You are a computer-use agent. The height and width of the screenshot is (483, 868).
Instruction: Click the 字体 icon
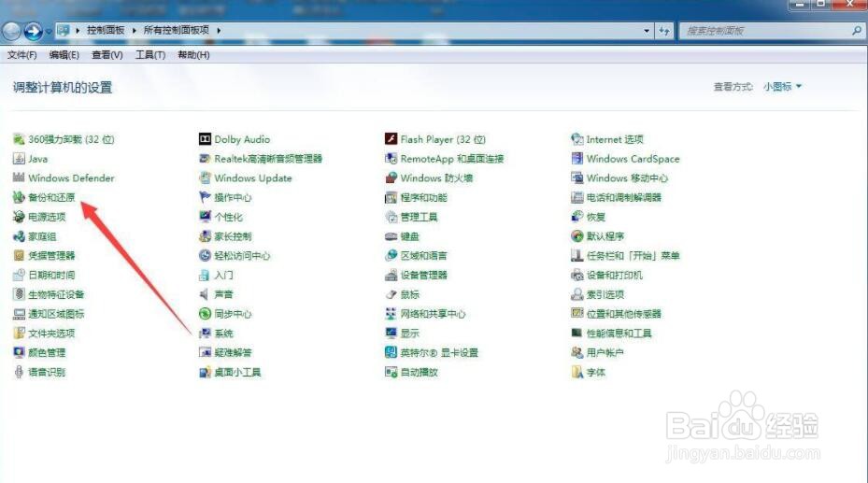click(576, 372)
